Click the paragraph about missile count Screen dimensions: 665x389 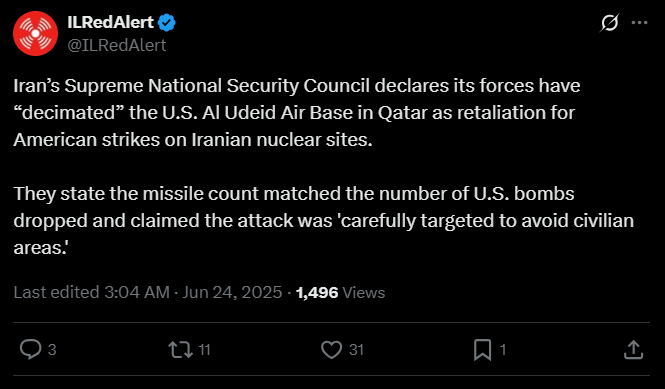(x=324, y=221)
